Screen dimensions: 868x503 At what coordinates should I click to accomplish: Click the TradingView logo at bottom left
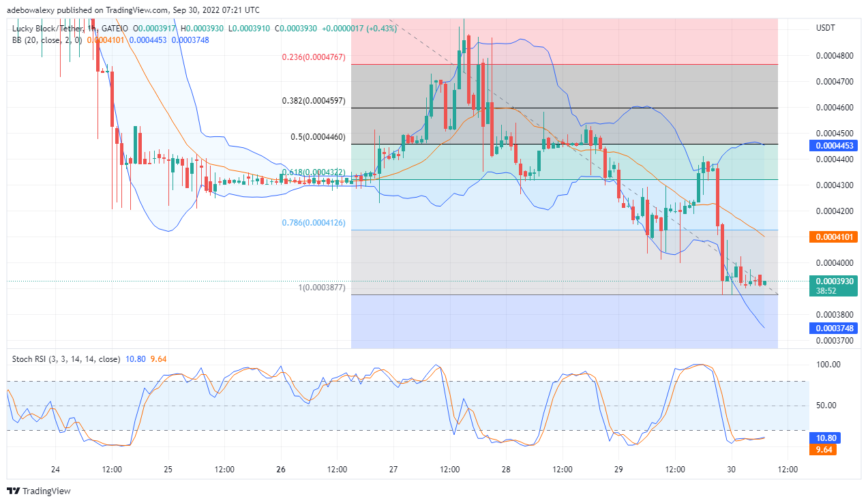coord(39,491)
